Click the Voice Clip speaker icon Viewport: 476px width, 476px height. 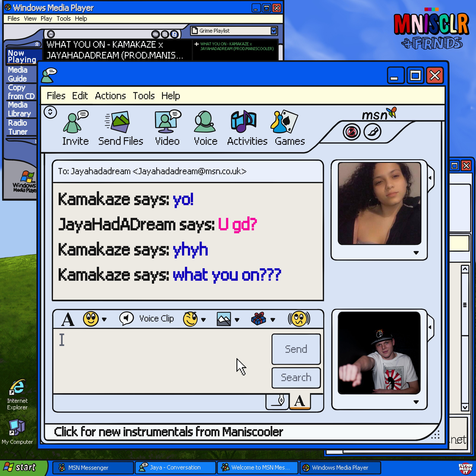point(126,319)
